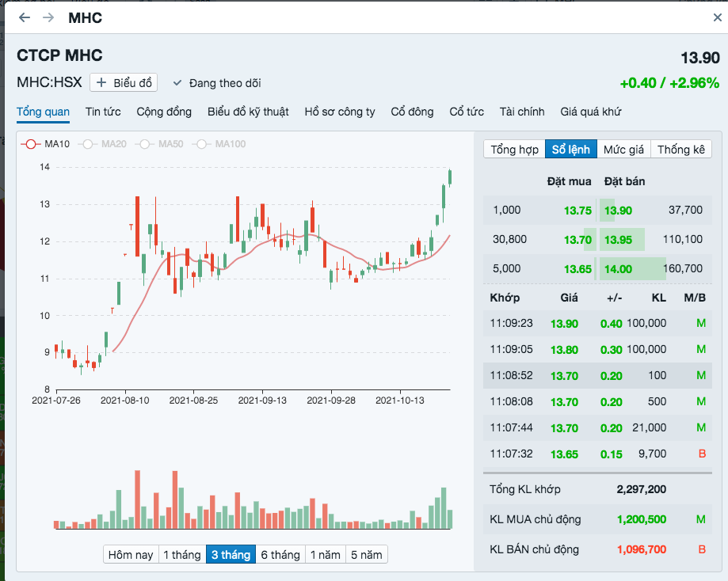This screenshot has width=728, height=581.
Task: Select the 11:09:05 matched trade row
Action: (x=597, y=349)
